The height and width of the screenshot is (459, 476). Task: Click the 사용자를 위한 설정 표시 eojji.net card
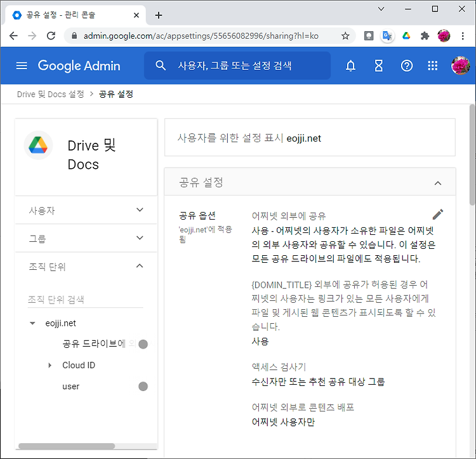(x=310, y=138)
